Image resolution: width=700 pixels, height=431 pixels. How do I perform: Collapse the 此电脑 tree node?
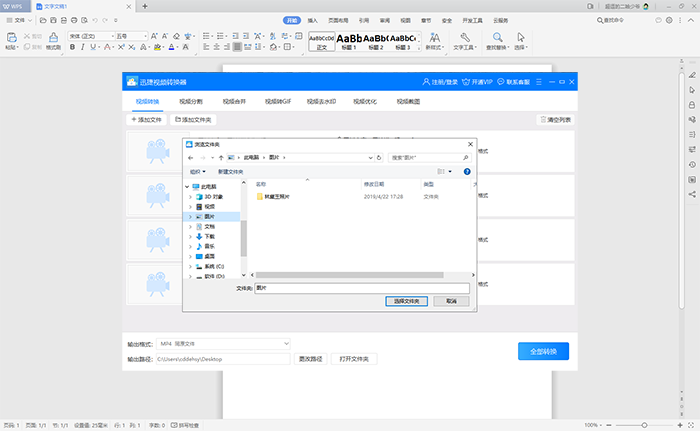[187, 187]
